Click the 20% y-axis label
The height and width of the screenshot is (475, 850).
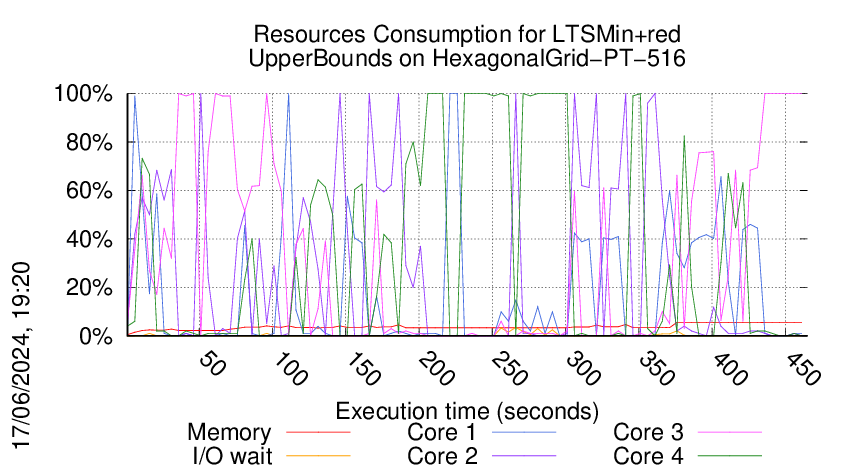point(89,287)
